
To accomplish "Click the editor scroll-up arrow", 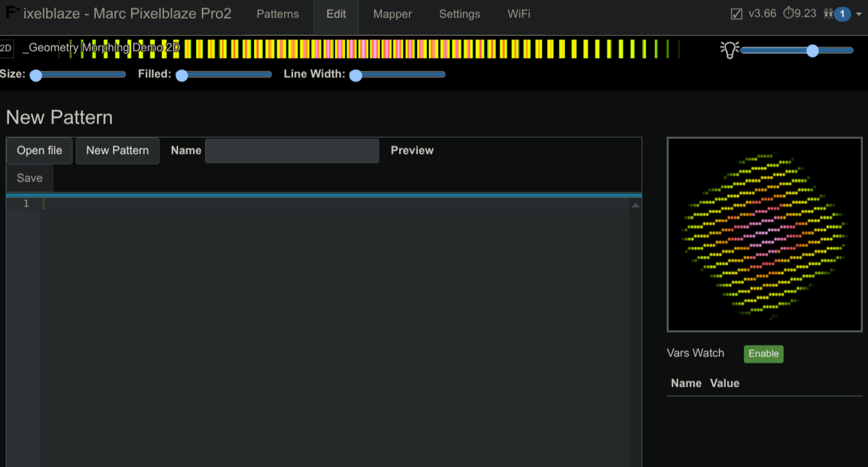I will 635,205.
